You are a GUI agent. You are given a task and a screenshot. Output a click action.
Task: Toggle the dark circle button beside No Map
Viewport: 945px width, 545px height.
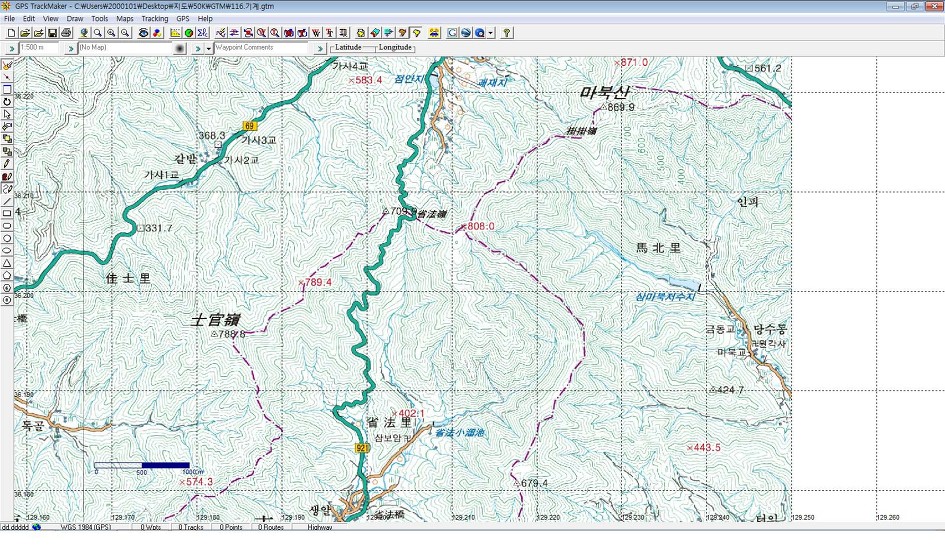[x=180, y=48]
